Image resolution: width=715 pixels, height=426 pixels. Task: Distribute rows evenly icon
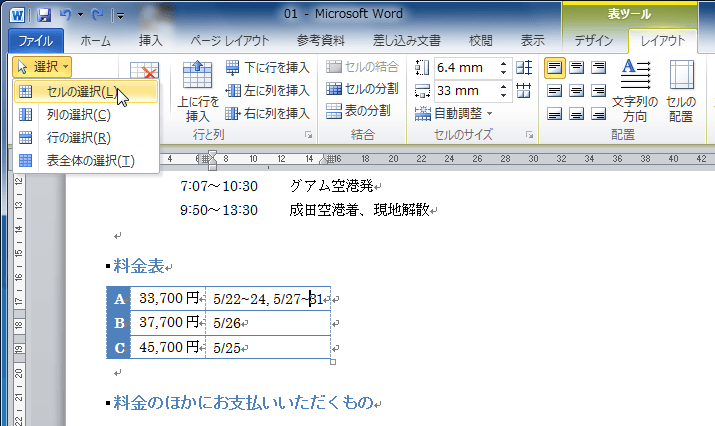click(524, 68)
